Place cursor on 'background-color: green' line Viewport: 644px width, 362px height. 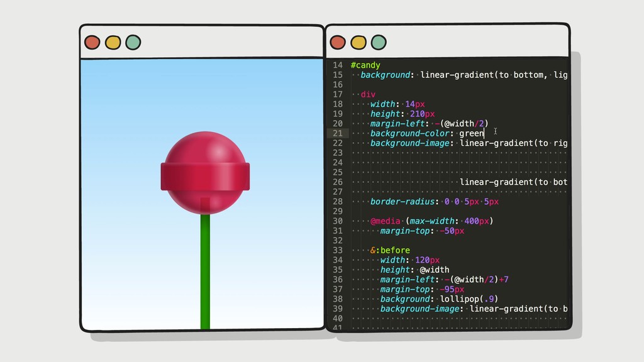(x=427, y=133)
